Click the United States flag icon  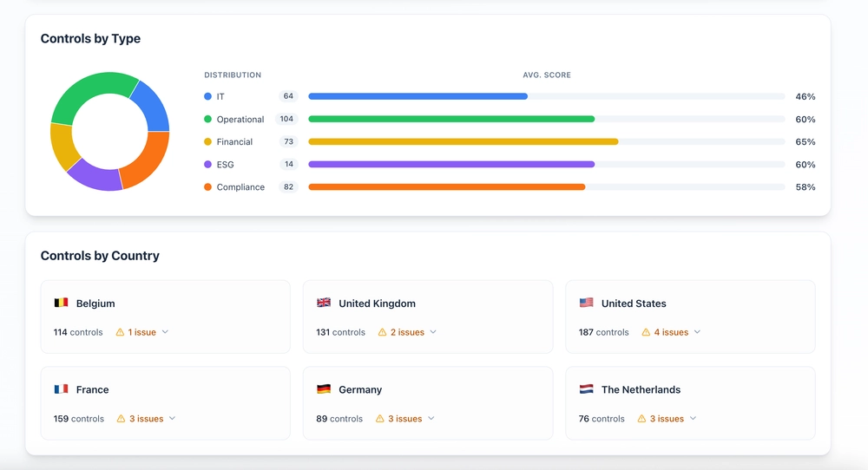click(587, 304)
